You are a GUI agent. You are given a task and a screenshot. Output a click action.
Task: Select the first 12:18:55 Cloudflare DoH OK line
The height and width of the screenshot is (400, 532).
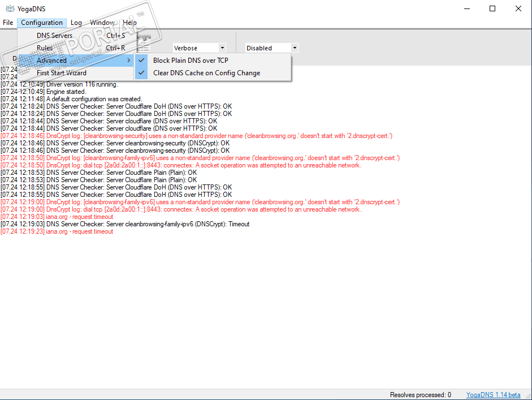point(116,187)
